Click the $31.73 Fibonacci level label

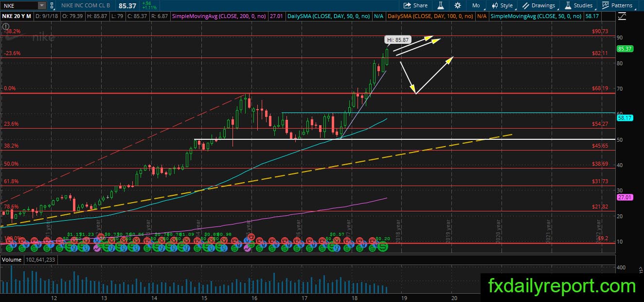(600, 182)
